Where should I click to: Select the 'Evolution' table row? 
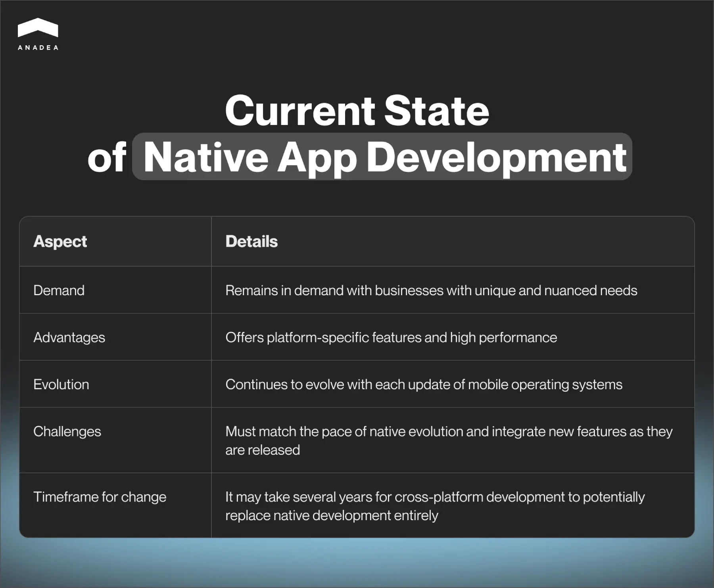pyautogui.click(x=61, y=384)
